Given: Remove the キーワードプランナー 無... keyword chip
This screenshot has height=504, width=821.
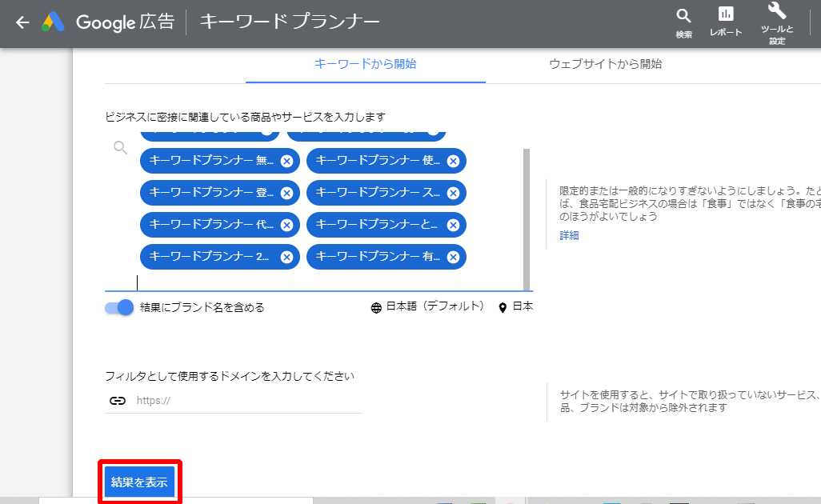Looking at the screenshot, I should [x=286, y=161].
